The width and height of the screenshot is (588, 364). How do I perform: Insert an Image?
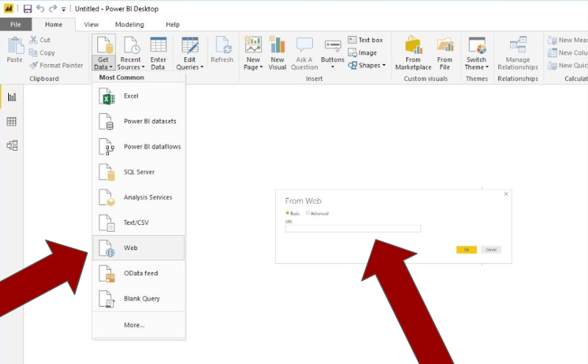pyautogui.click(x=362, y=53)
